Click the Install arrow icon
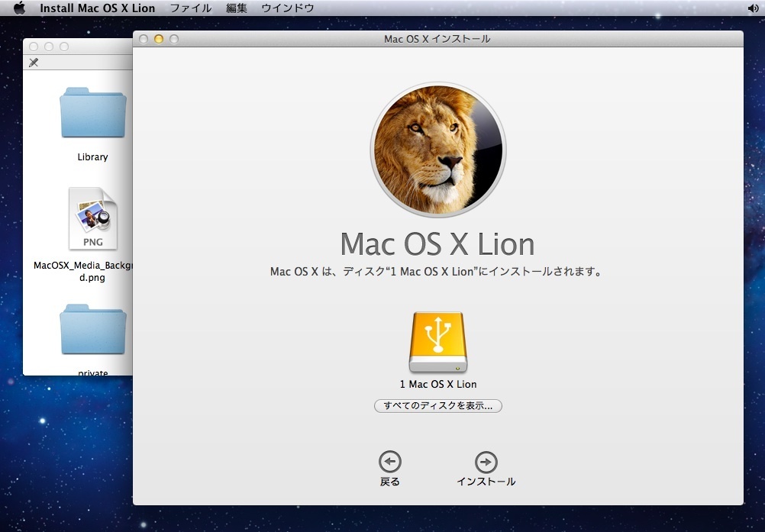This screenshot has width=765, height=532. click(486, 463)
